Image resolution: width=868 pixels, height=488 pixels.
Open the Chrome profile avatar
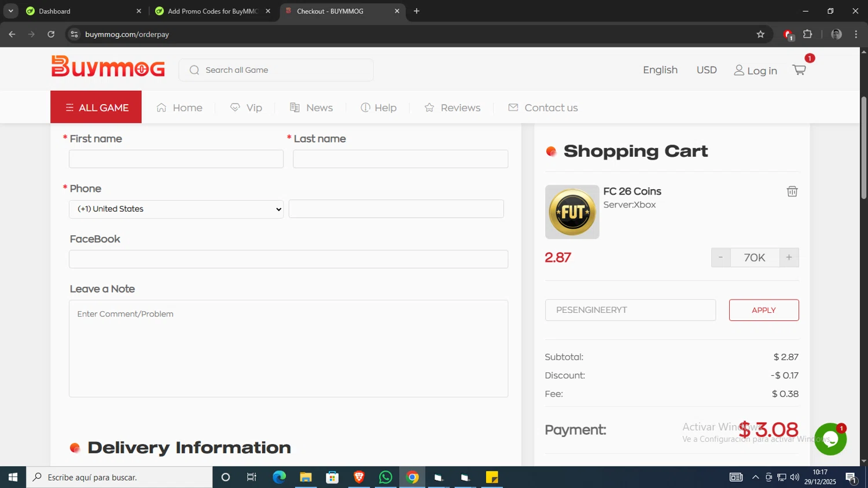pyautogui.click(x=836, y=34)
